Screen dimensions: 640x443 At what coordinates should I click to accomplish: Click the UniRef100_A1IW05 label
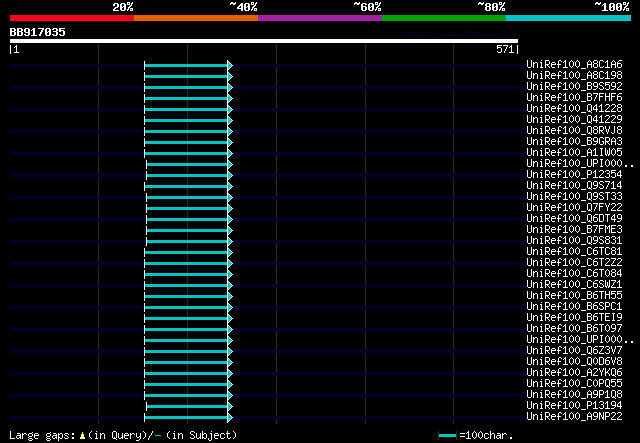(x=574, y=153)
